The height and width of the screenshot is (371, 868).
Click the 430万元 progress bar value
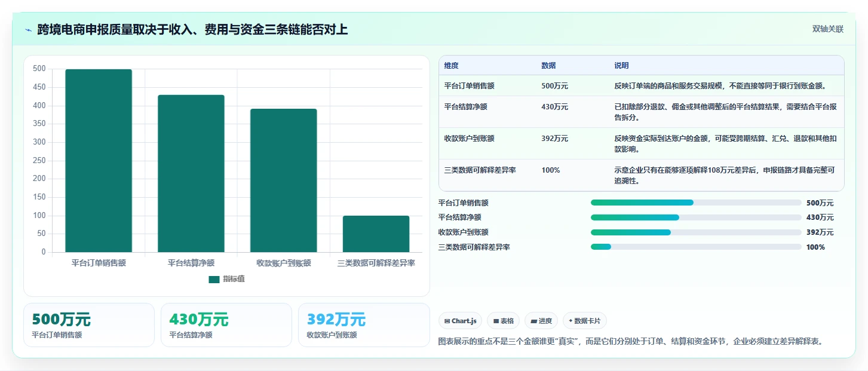[x=820, y=217]
